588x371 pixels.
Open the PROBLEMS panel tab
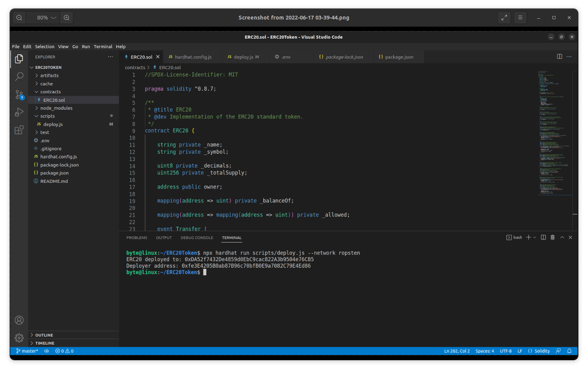(x=137, y=238)
